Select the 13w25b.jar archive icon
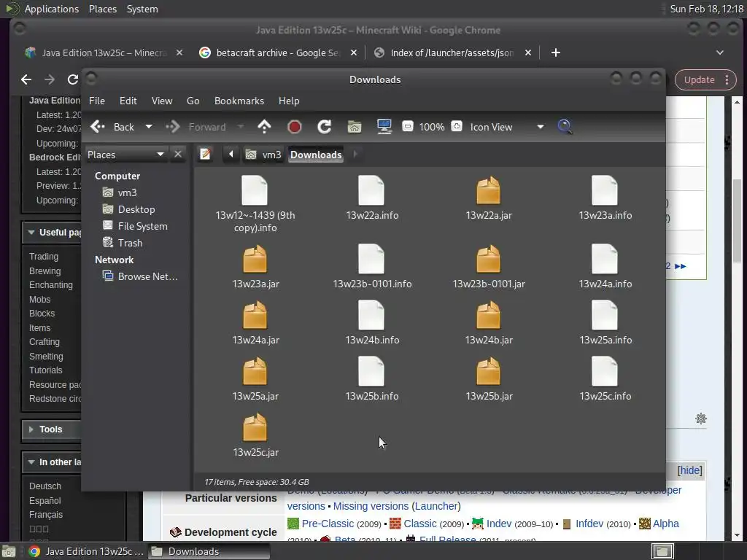Image resolution: width=747 pixels, height=560 pixels. point(488,371)
